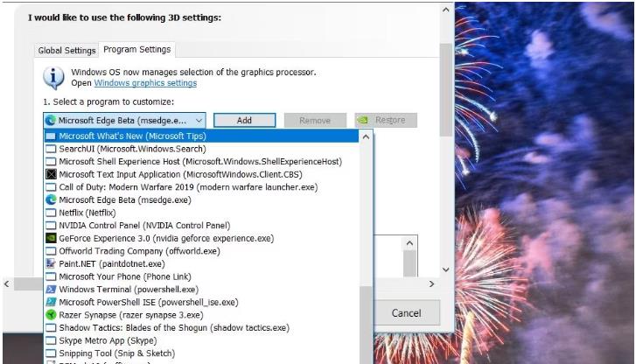Click the GeForce Experience 3.0 icon
This screenshot has height=364, width=636.
click(x=51, y=238)
